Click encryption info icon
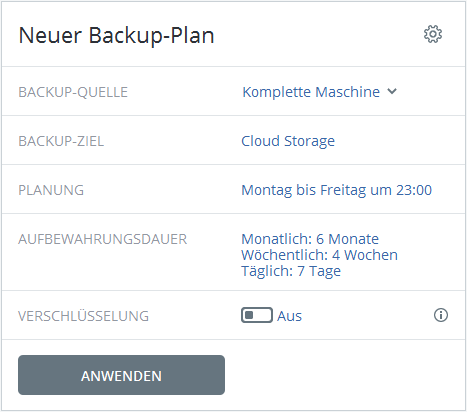Screen dimensions: 467x412 tap(441, 315)
